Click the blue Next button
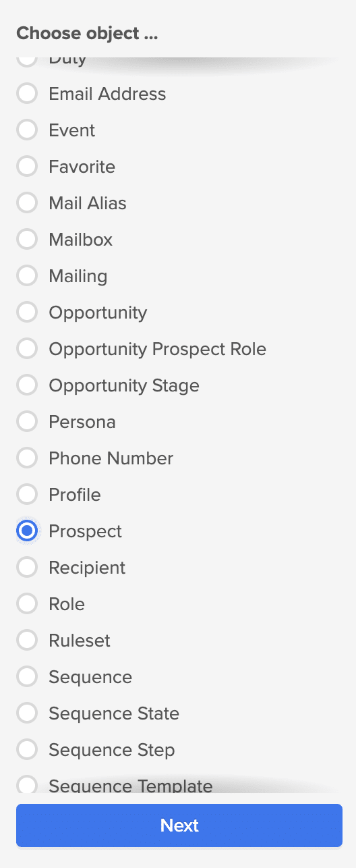 tap(179, 825)
